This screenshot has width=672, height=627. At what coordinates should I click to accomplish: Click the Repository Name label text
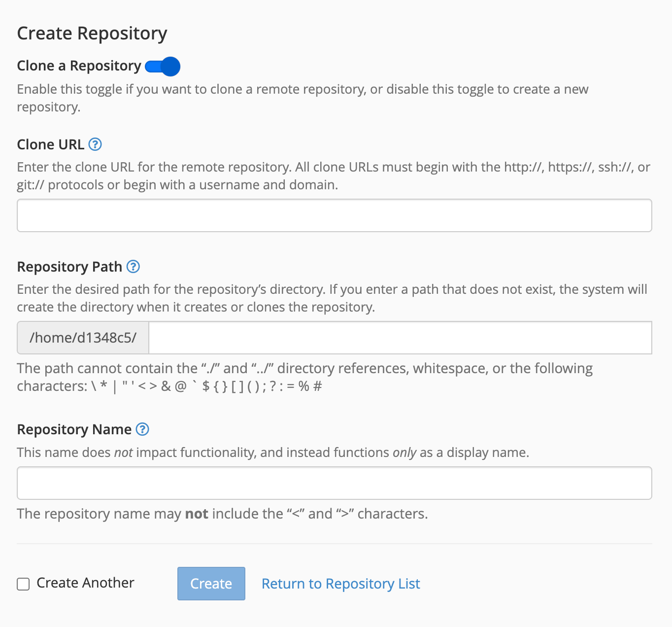(74, 429)
